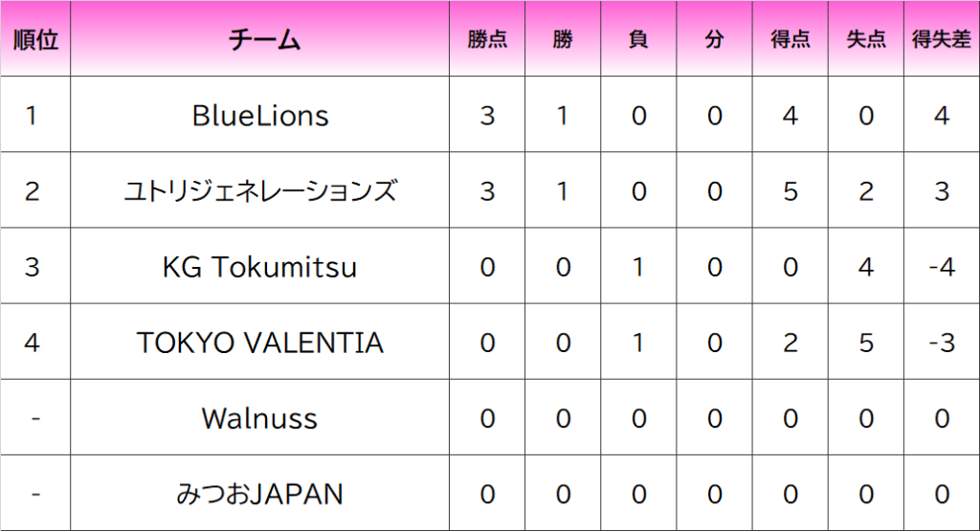Select the ユトリジェネレーションズ team cell
This screenshot has width=980, height=531.
[x=260, y=191]
